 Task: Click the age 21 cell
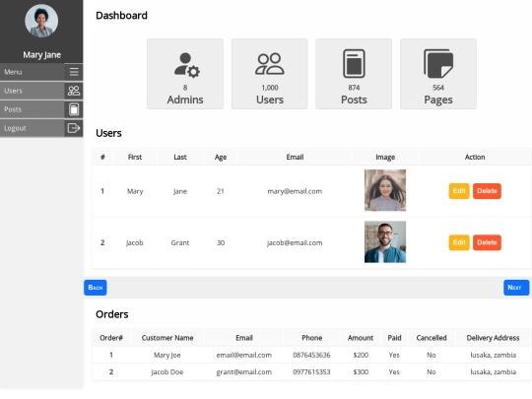221,191
